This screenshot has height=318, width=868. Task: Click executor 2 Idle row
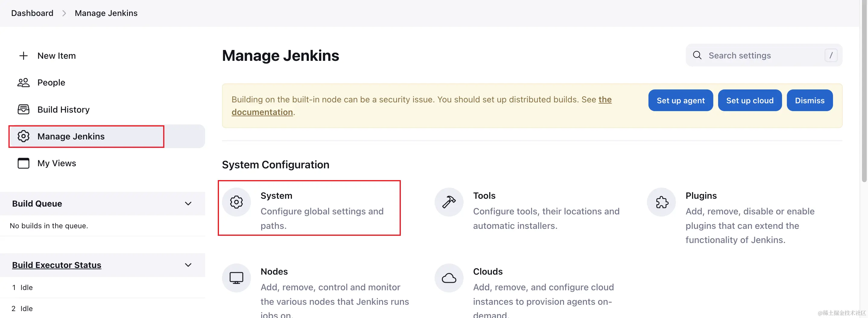[x=103, y=308]
